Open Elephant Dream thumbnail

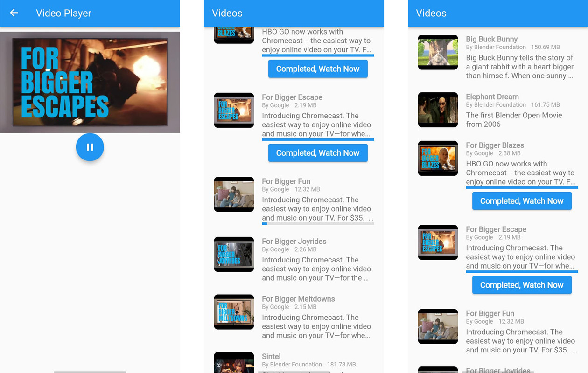(438, 110)
